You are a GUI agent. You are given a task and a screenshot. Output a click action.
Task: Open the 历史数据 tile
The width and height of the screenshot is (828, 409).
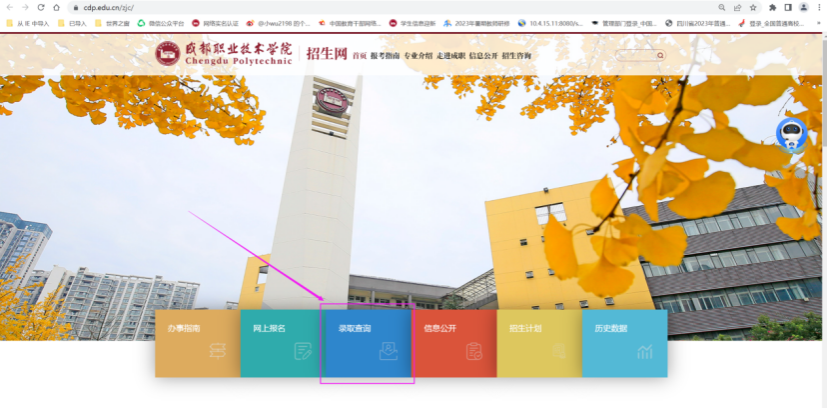pos(625,344)
